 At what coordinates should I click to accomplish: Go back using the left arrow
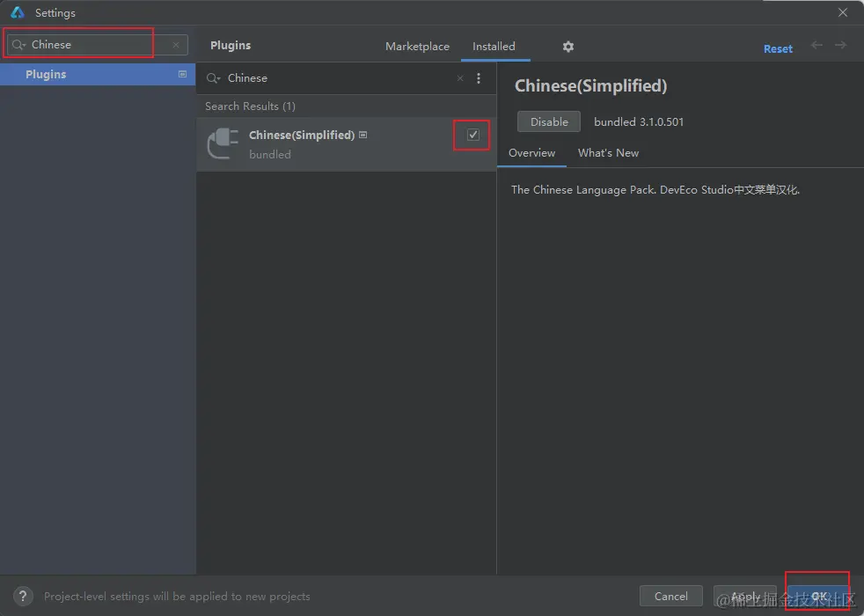pos(816,45)
